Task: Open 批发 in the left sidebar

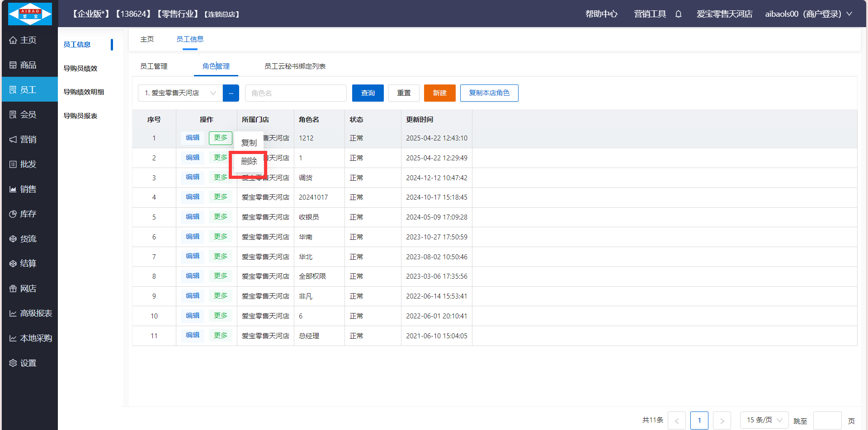Action: tap(30, 164)
